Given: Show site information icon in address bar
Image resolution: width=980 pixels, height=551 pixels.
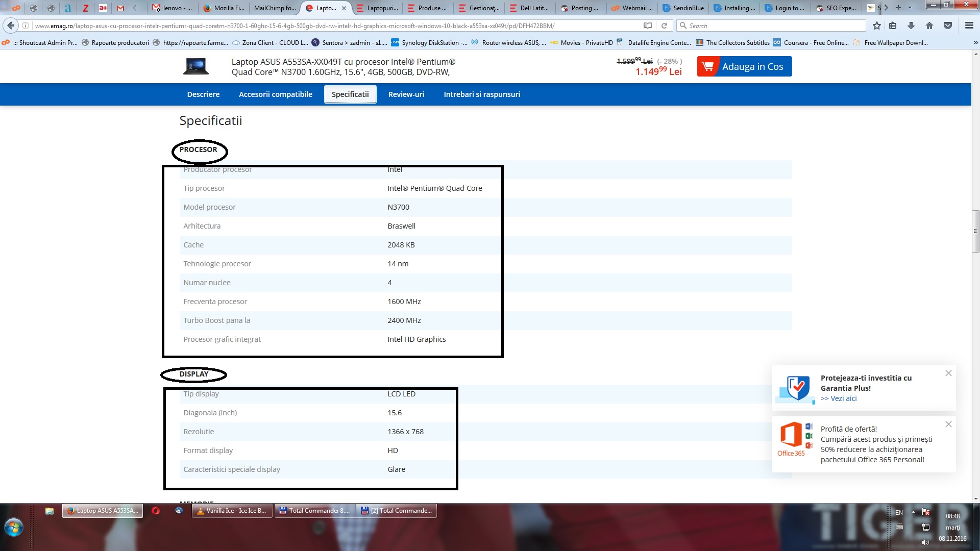Looking at the screenshot, I should (x=26, y=26).
